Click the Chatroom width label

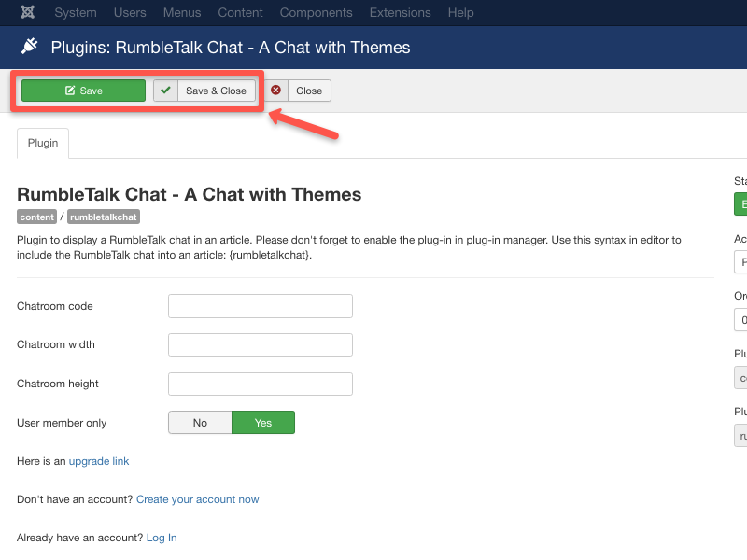click(56, 344)
